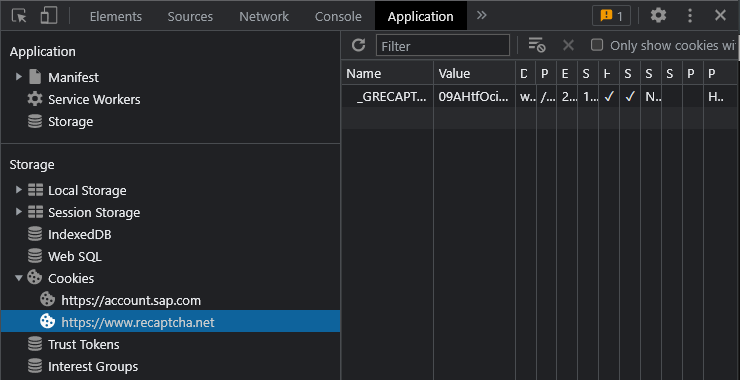
Task: Expand the Manifest tree node
Action: 19,76
